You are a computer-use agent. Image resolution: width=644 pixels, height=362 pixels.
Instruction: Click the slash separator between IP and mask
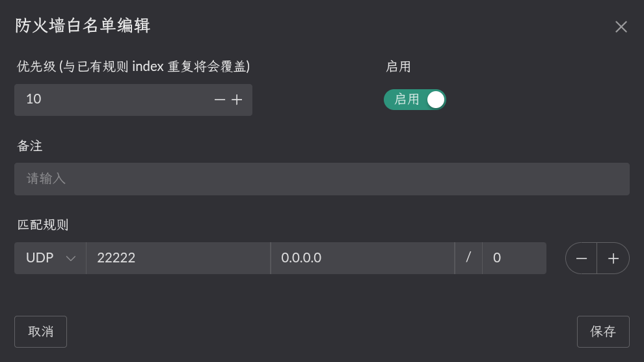(x=468, y=258)
